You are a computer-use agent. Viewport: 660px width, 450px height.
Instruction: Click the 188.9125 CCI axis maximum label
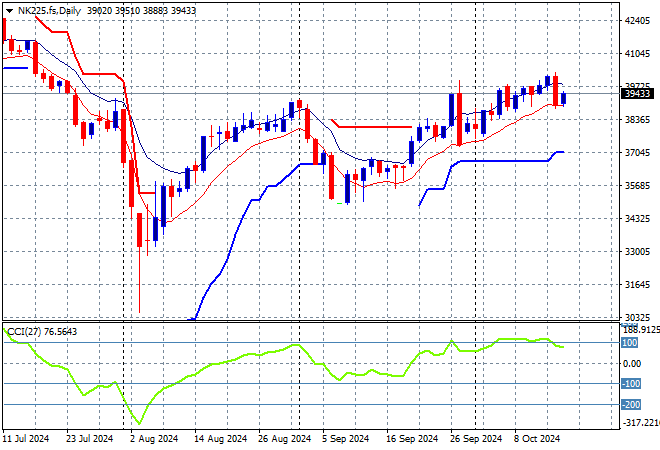point(641,330)
